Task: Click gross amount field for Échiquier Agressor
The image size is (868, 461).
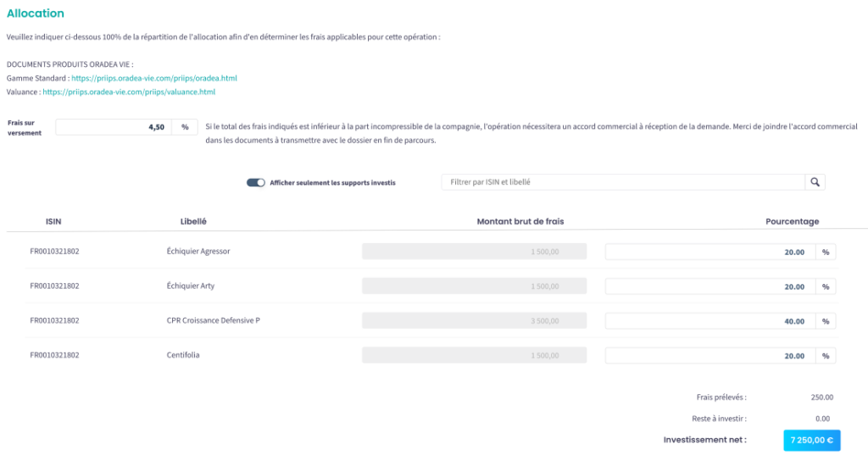Action: pos(475,252)
